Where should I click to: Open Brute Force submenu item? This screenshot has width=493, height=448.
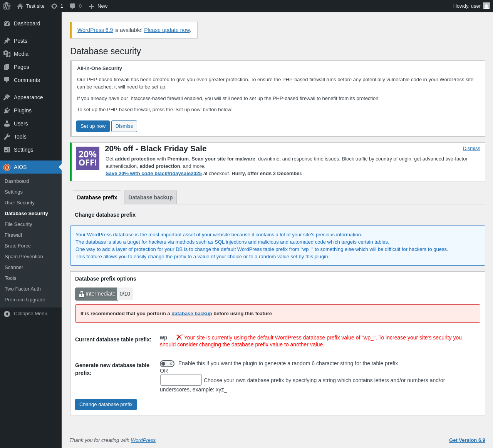pyautogui.click(x=18, y=246)
